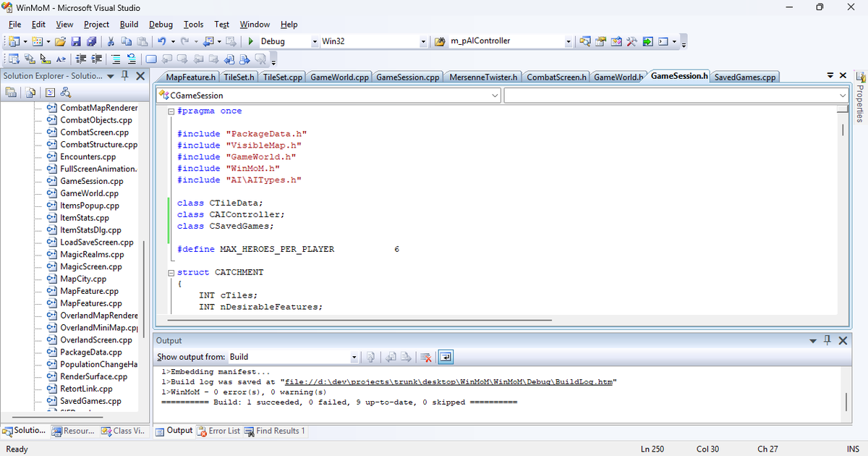Open the Show output from Build dropdown
Screen dimensions: 868x456
pos(354,357)
